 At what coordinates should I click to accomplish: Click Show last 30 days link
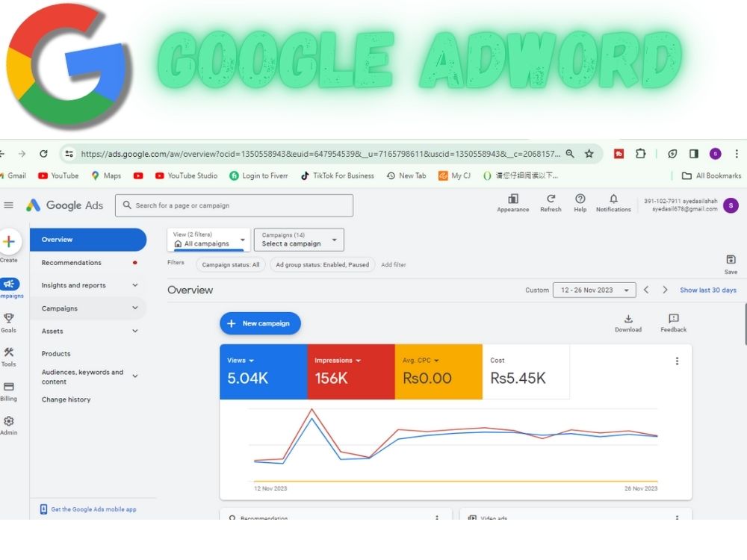tap(708, 290)
